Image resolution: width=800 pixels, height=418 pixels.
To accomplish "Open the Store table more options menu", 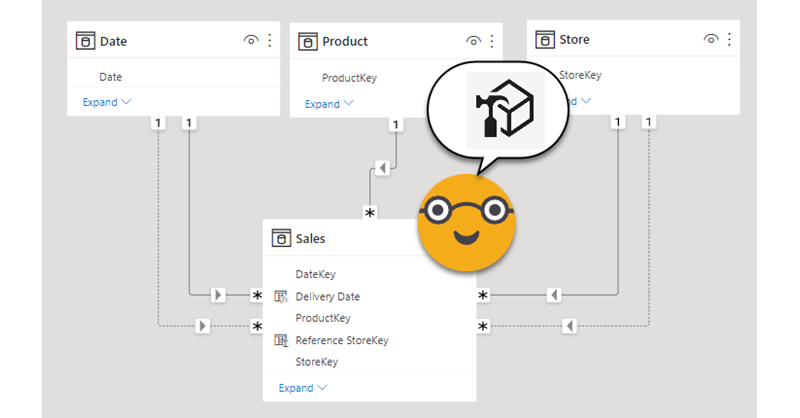I will click(x=729, y=39).
